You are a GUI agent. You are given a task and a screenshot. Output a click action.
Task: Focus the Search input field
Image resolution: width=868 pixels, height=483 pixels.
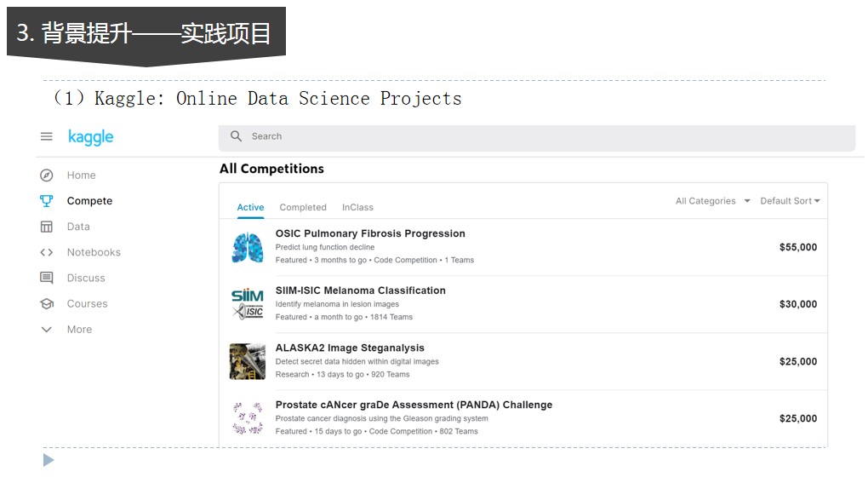click(537, 138)
